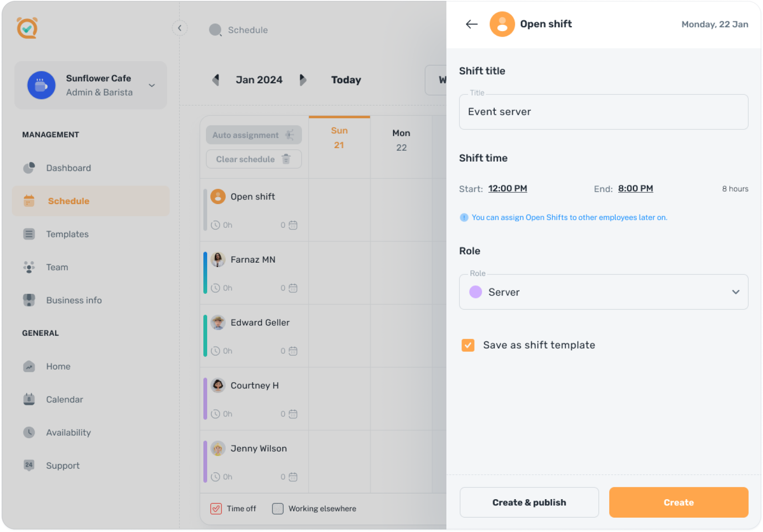Enable the Working elsewhere checkbox
The height and width of the screenshot is (532, 763).
coord(277,509)
